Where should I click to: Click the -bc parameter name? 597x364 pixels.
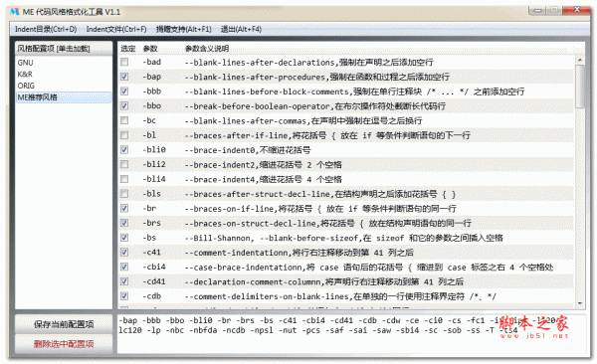click(149, 120)
